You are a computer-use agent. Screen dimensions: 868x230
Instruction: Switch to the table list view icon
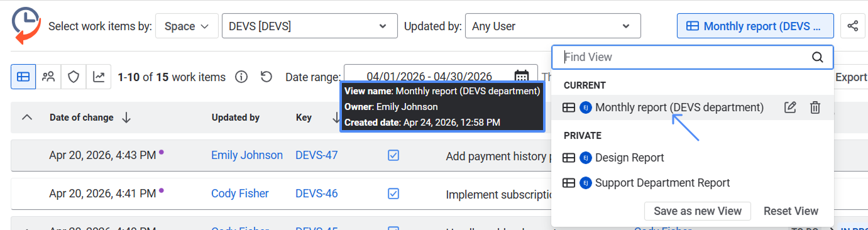(23, 77)
